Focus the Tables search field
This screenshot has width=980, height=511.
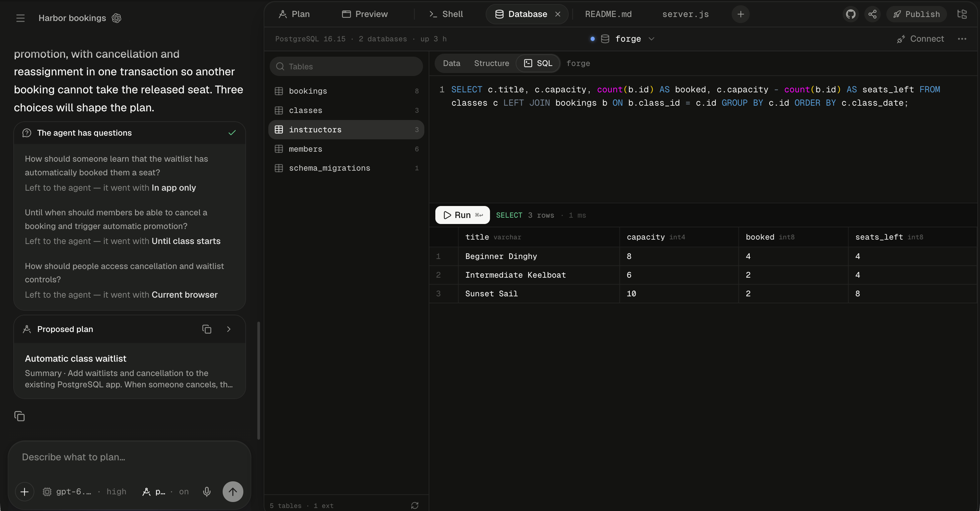pyautogui.click(x=346, y=66)
